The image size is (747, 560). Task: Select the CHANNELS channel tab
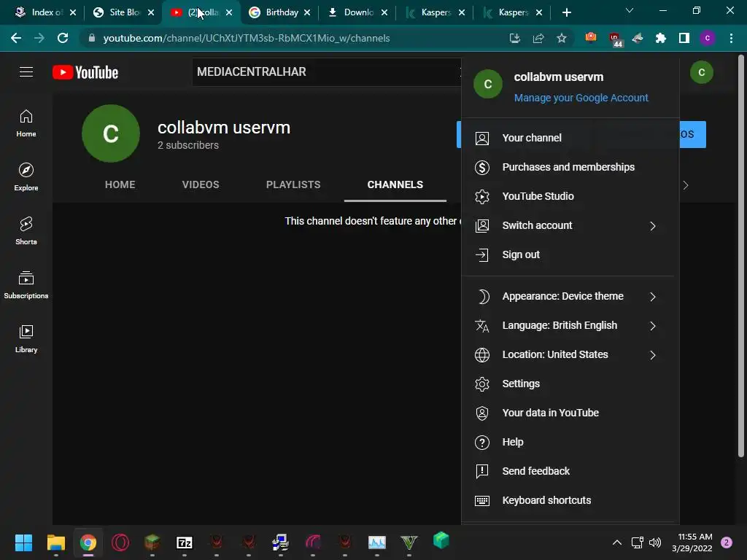point(395,184)
